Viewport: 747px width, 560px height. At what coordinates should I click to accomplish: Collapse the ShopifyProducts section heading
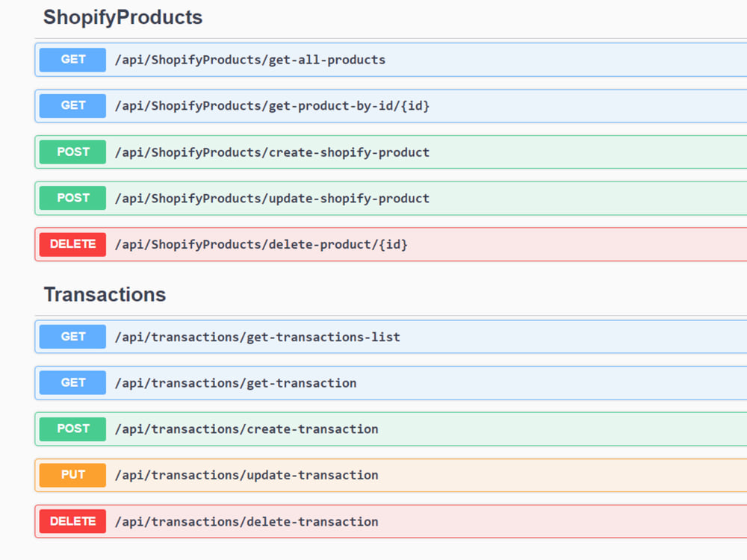(x=123, y=17)
